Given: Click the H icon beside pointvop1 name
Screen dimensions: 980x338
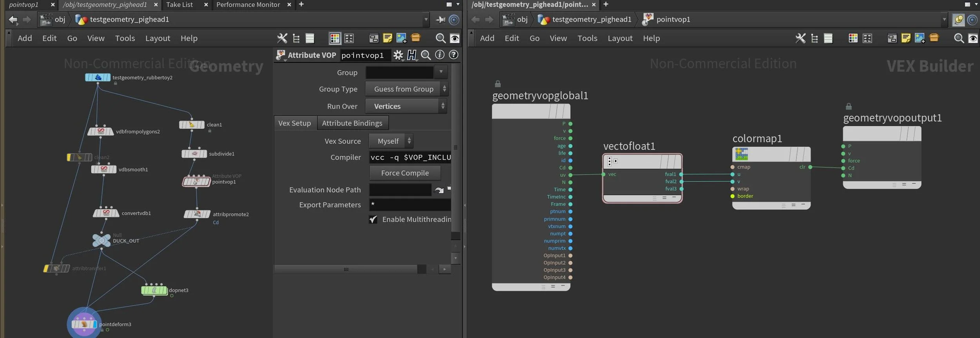Looking at the screenshot, I should [x=412, y=55].
